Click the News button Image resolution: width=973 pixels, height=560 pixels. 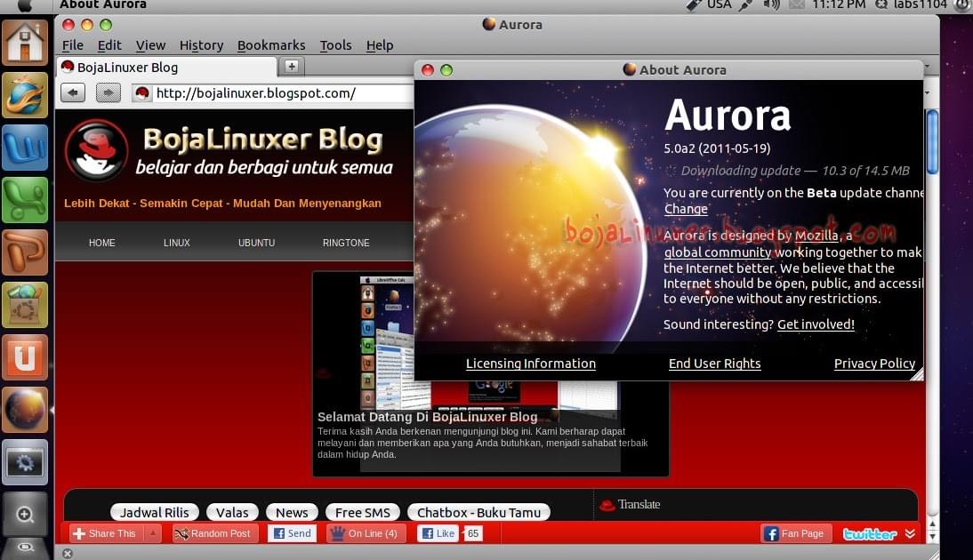pyautogui.click(x=292, y=512)
